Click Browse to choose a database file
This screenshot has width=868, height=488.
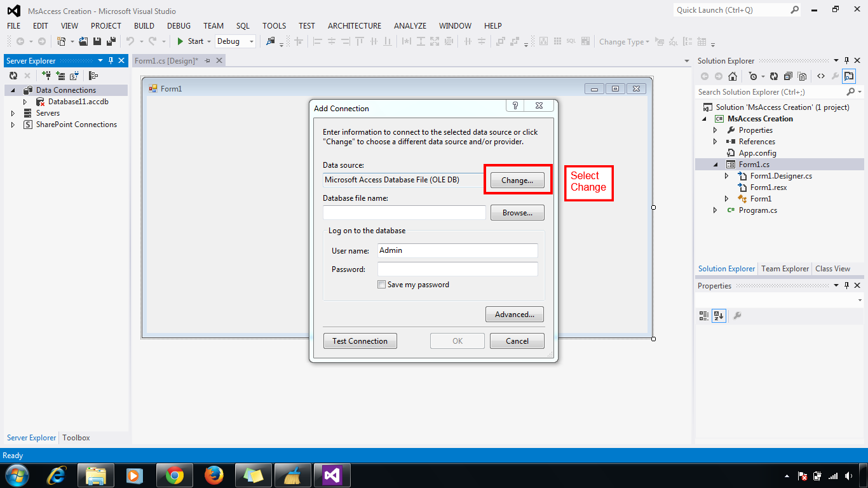click(517, 212)
